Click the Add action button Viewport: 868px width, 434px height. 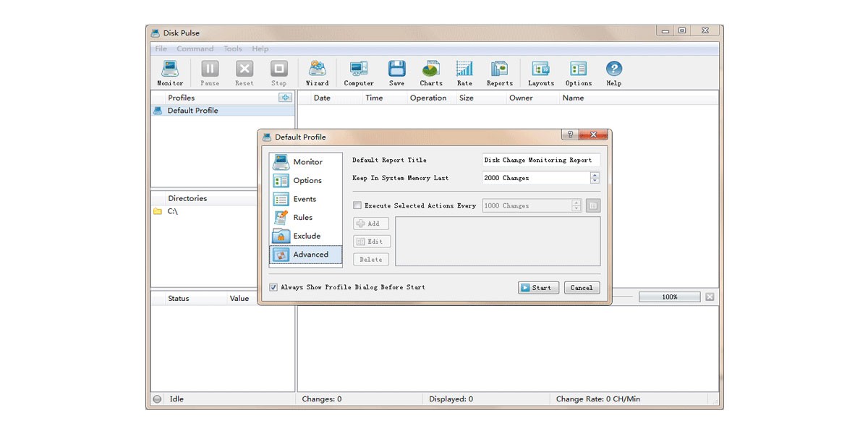click(x=371, y=224)
